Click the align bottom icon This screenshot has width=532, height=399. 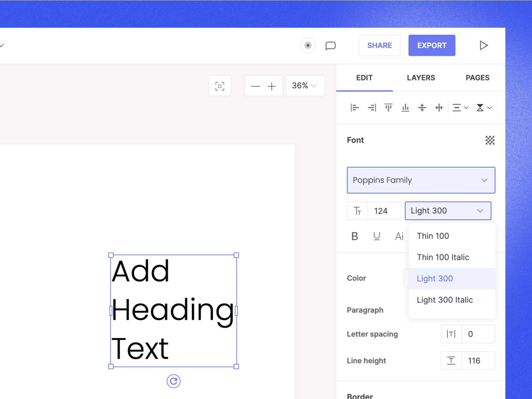[405, 107]
